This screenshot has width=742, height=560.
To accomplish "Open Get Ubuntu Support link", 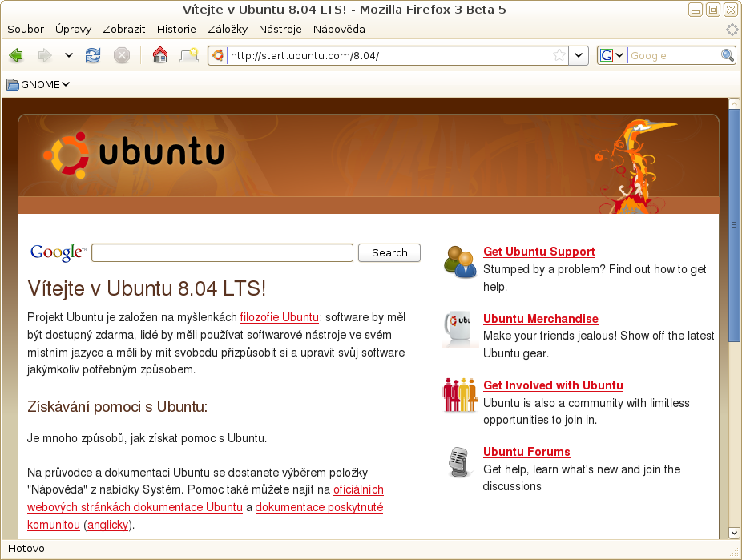I will (x=539, y=252).
